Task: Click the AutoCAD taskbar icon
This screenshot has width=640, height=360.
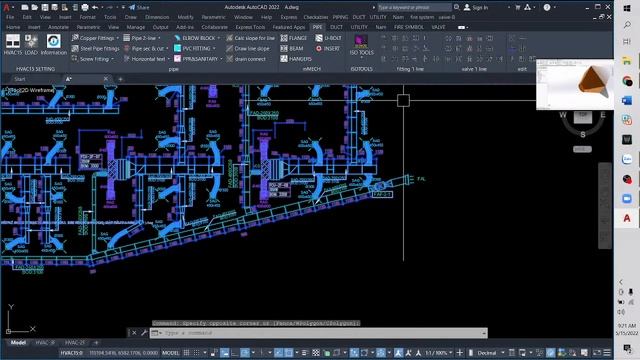Action: click(627, 218)
